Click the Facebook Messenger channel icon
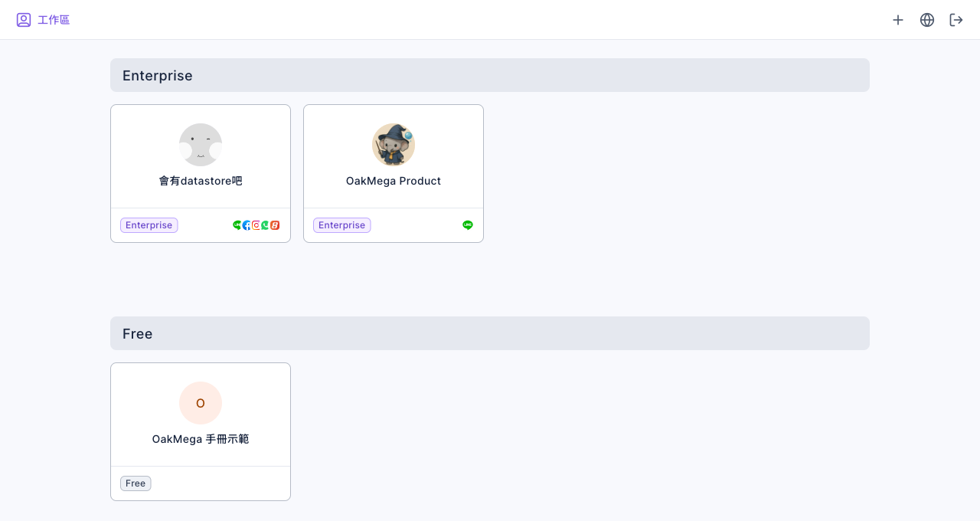This screenshot has height=521, width=980. 247,225
